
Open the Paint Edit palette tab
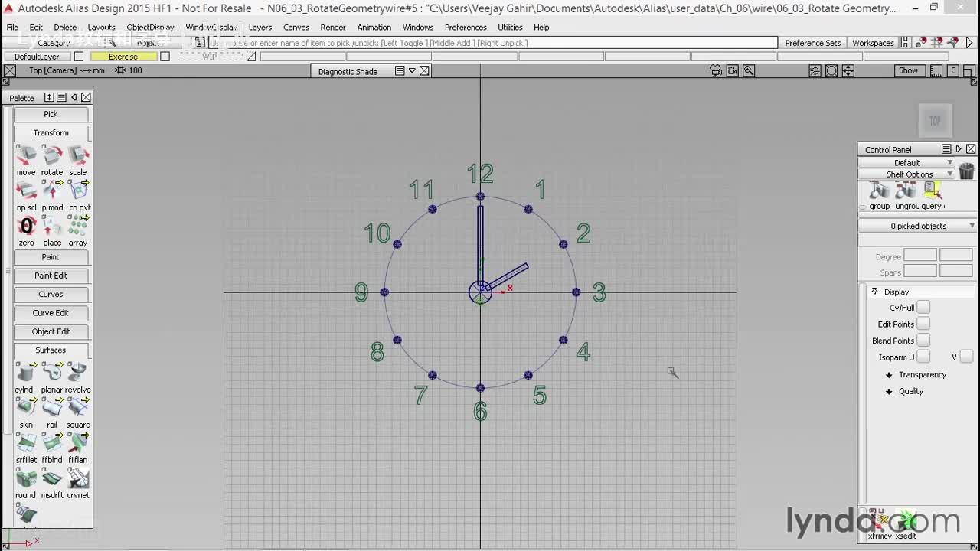51,275
